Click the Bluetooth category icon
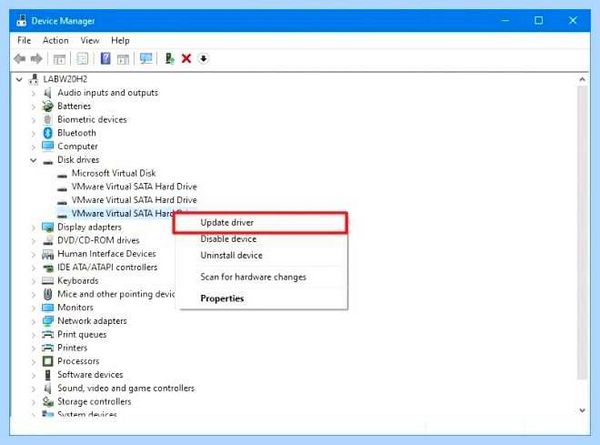600x445 pixels. (47, 133)
